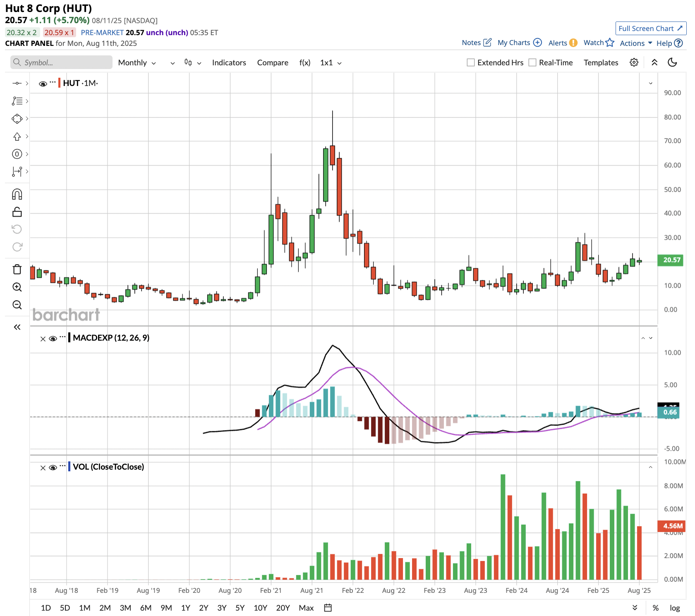695x616 pixels.
Task: Click the Notes edit icon
Action: pos(488,43)
